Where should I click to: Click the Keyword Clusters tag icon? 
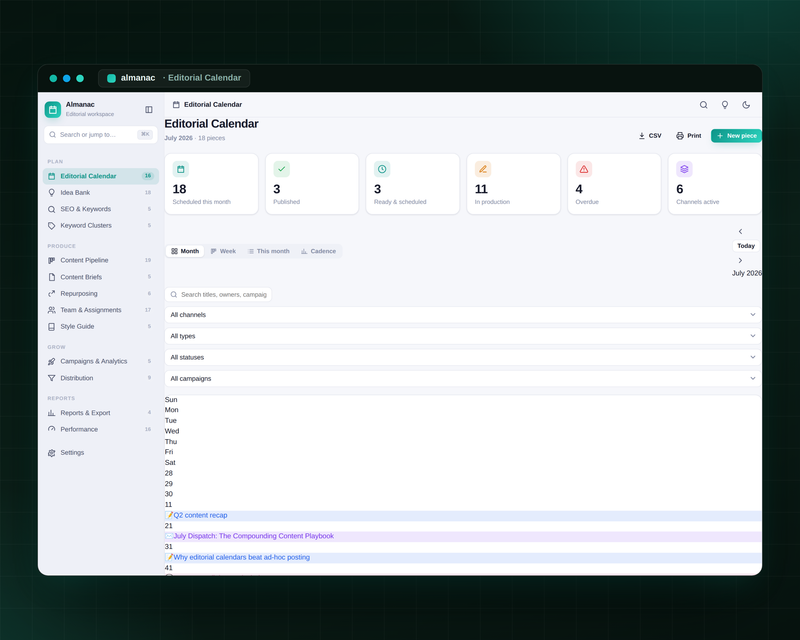pyautogui.click(x=52, y=226)
